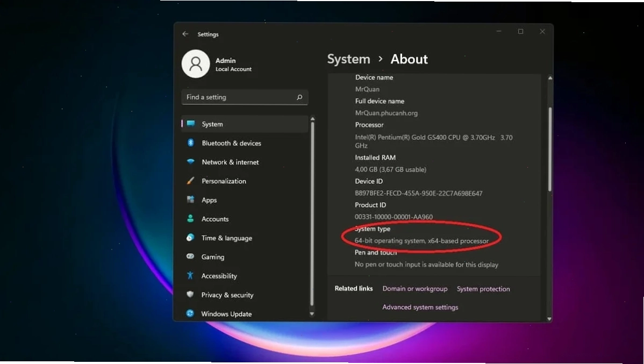Click System in the breadcrumb header

coord(348,59)
